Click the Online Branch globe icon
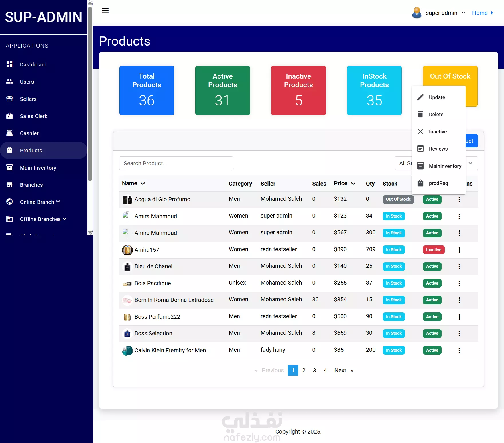The height and width of the screenshot is (443, 504). click(x=9, y=202)
